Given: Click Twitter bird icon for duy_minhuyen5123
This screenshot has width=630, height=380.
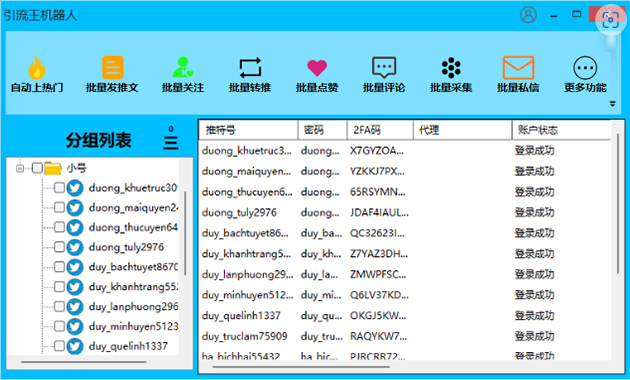Looking at the screenshot, I should coord(75,326).
